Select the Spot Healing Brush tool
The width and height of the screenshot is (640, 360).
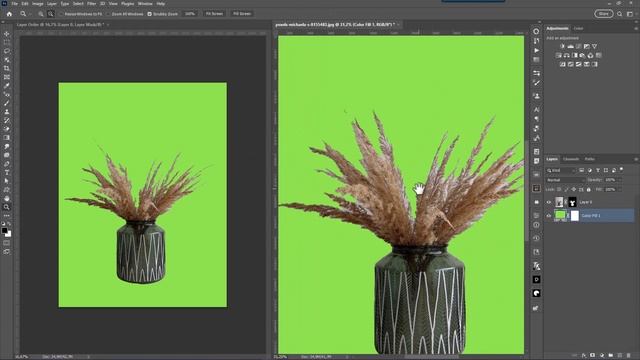pyautogui.click(x=7, y=94)
